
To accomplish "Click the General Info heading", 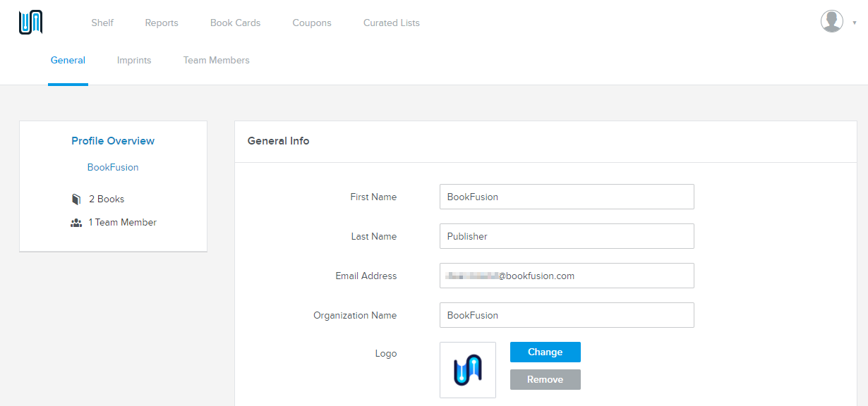I will pos(278,141).
